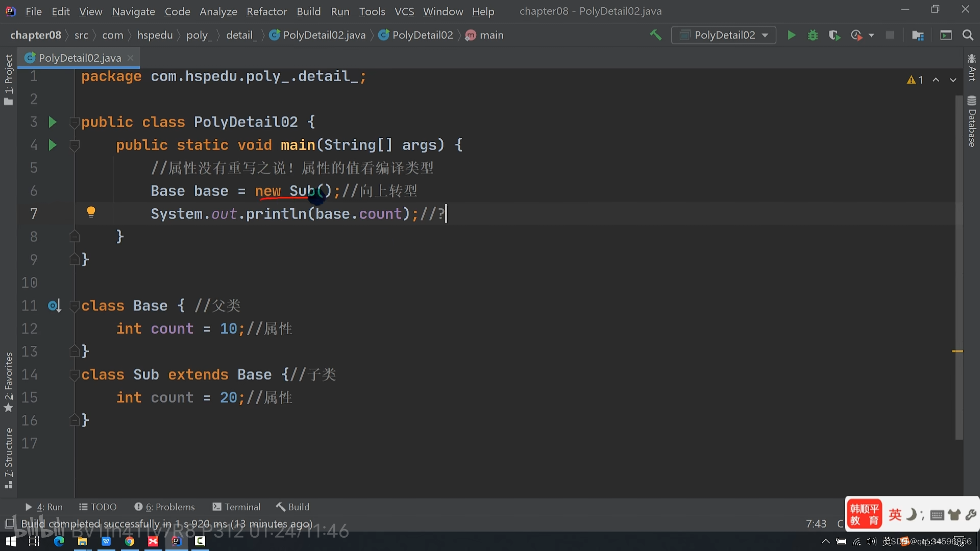This screenshot has height=551, width=980.
Task: Click the chapter08 breadcrumb
Action: click(x=36, y=35)
